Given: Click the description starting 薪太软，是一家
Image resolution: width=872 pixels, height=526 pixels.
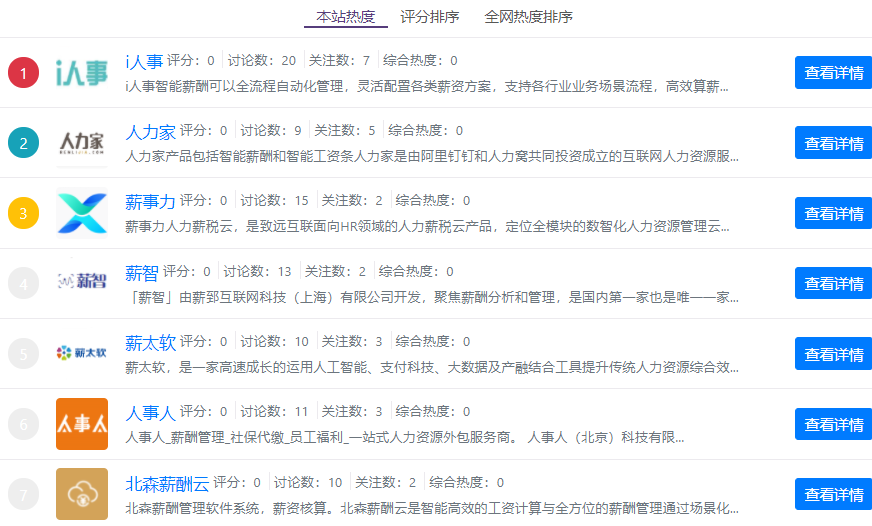Looking at the screenshot, I should 432,368.
